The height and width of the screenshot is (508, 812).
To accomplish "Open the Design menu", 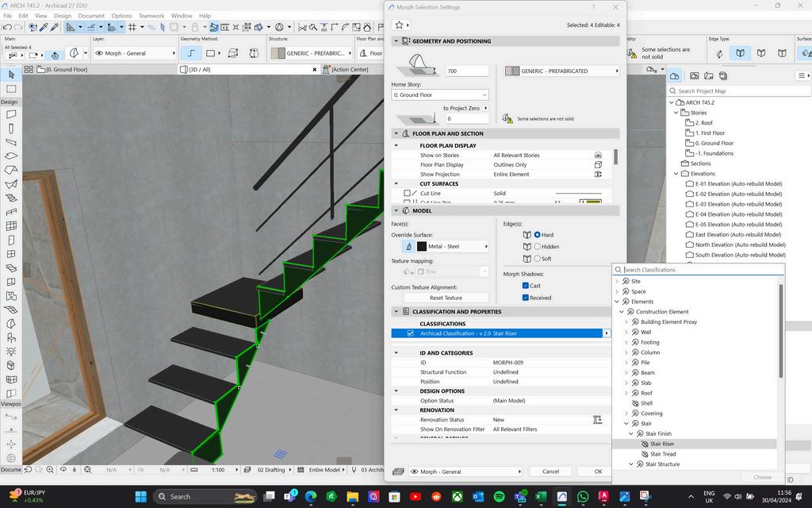I will (x=63, y=16).
